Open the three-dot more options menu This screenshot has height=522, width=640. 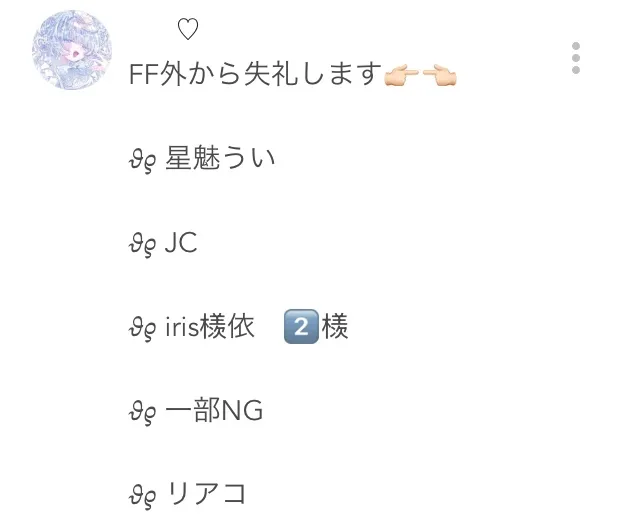click(576, 58)
